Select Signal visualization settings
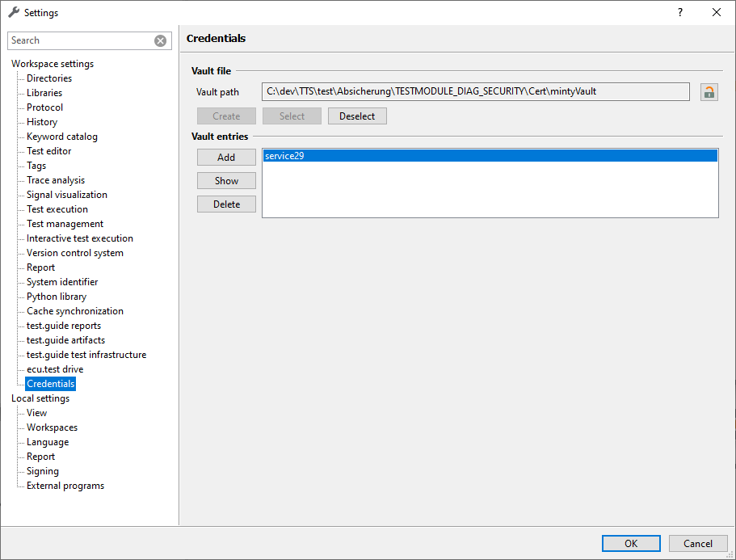Viewport: 736px width, 560px height. [x=67, y=195]
